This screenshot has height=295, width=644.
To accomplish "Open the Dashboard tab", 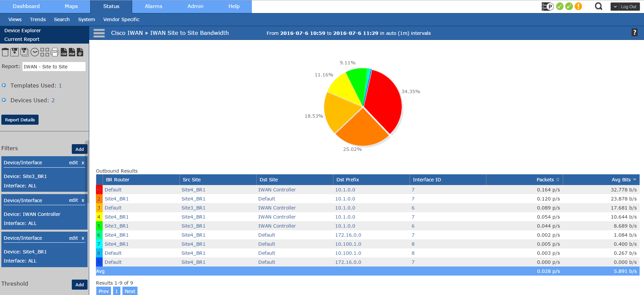I will (26, 6).
